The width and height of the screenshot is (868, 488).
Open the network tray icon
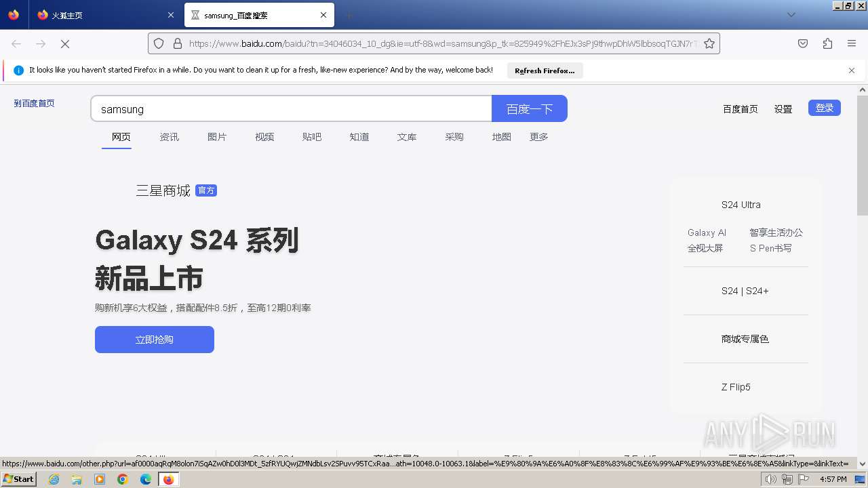point(787,479)
